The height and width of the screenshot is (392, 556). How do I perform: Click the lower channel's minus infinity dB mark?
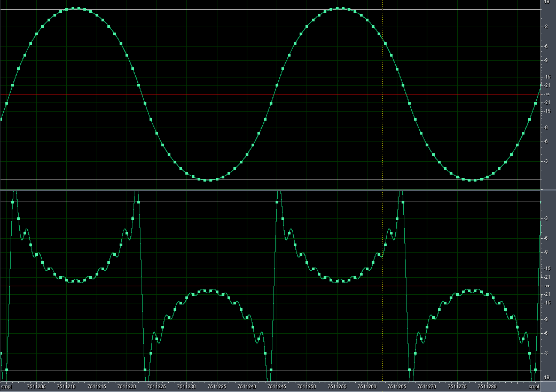[547, 286]
